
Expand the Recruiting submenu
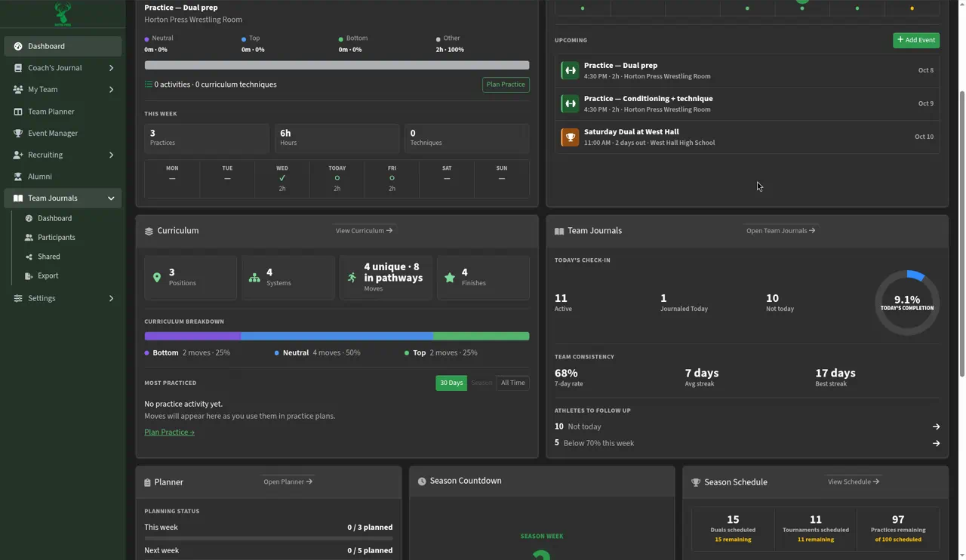click(x=111, y=155)
